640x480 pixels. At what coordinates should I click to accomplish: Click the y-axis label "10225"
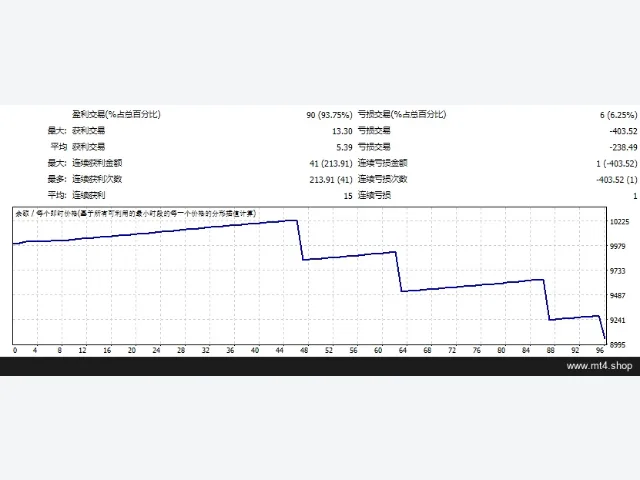(620, 222)
